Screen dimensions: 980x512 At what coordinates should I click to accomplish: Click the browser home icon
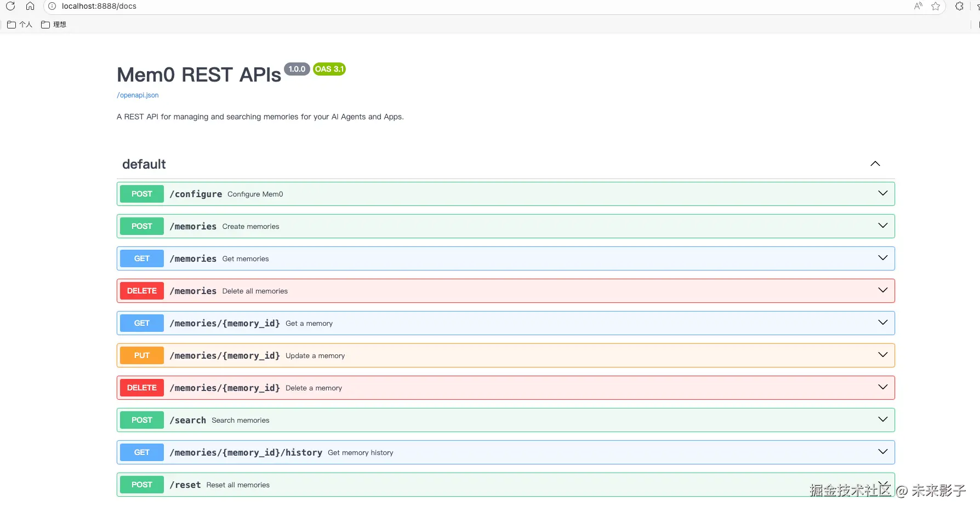click(x=30, y=6)
